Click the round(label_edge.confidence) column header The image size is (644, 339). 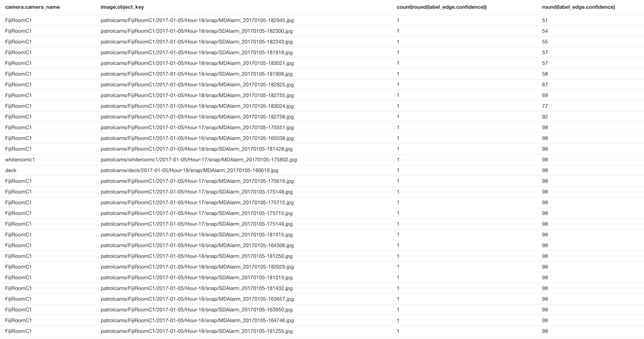[578, 7]
